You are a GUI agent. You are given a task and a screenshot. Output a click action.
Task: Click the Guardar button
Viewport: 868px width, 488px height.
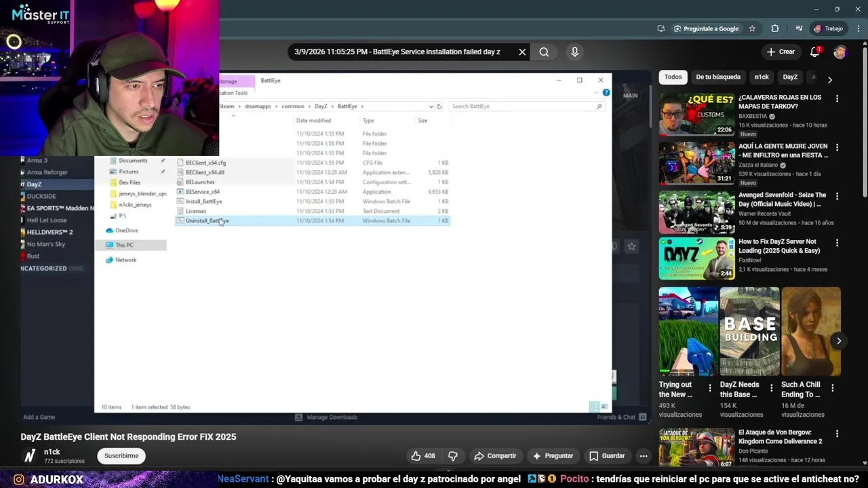click(606, 456)
